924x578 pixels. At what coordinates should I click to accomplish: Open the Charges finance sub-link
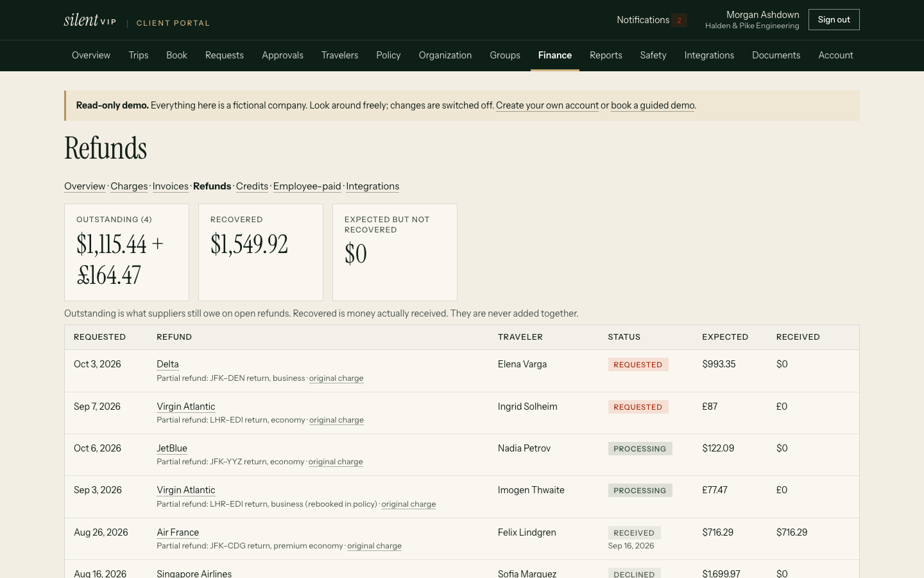[x=129, y=186]
